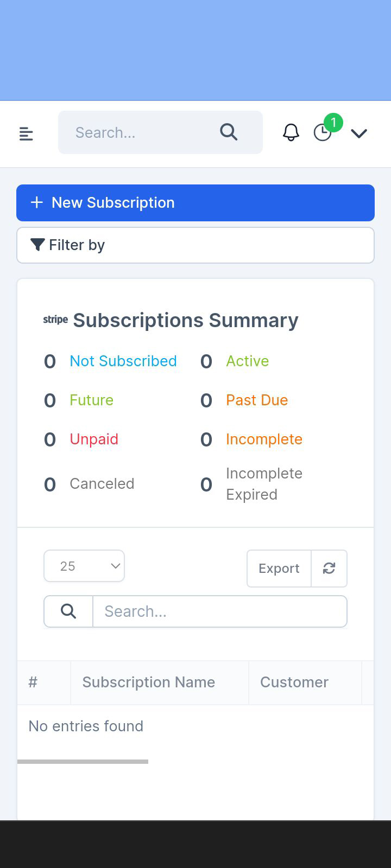The height and width of the screenshot is (868, 391).
Task: Click the refresh table icon
Action: click(x=329, y=568)
